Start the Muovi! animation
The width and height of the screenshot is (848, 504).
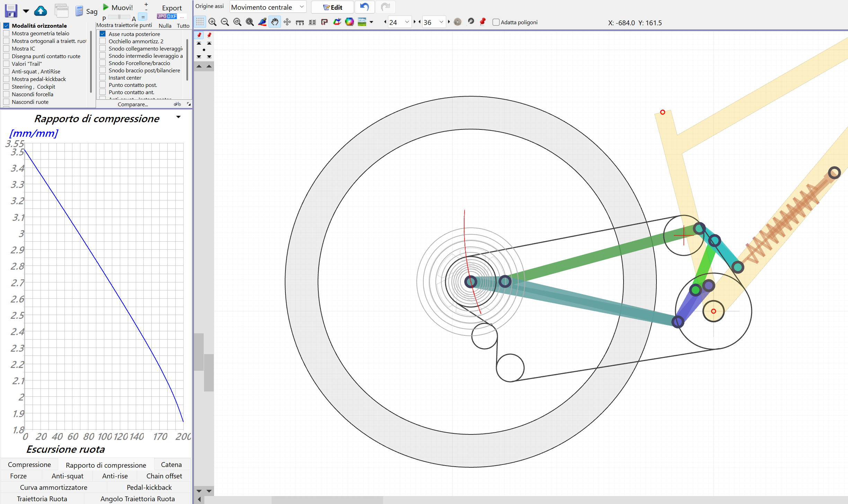pos(118,7)
